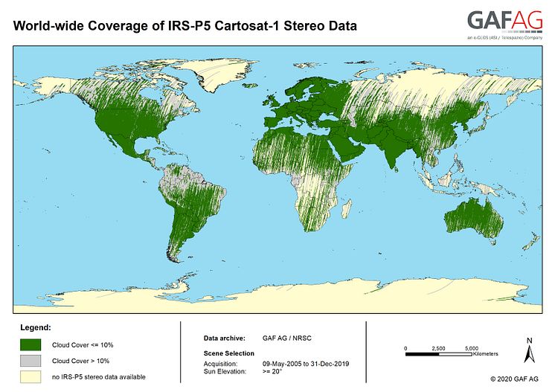Click the 'GAF AG / NRSC' archive text

[x=287, y=338]
